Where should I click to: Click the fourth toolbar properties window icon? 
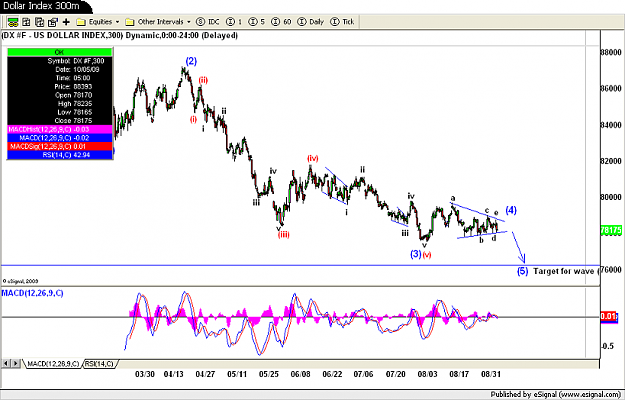[53, 22]
